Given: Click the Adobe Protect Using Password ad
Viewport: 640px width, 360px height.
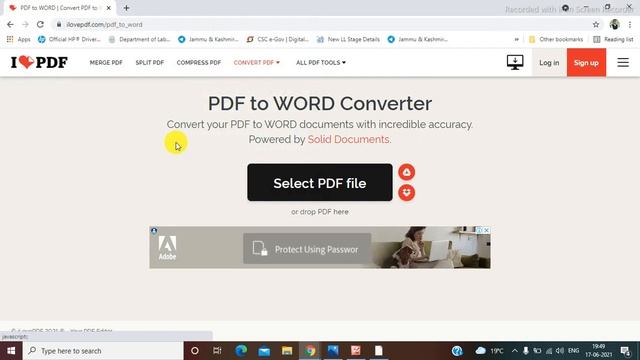Looking at the screenshot, I should coord(320,247).
